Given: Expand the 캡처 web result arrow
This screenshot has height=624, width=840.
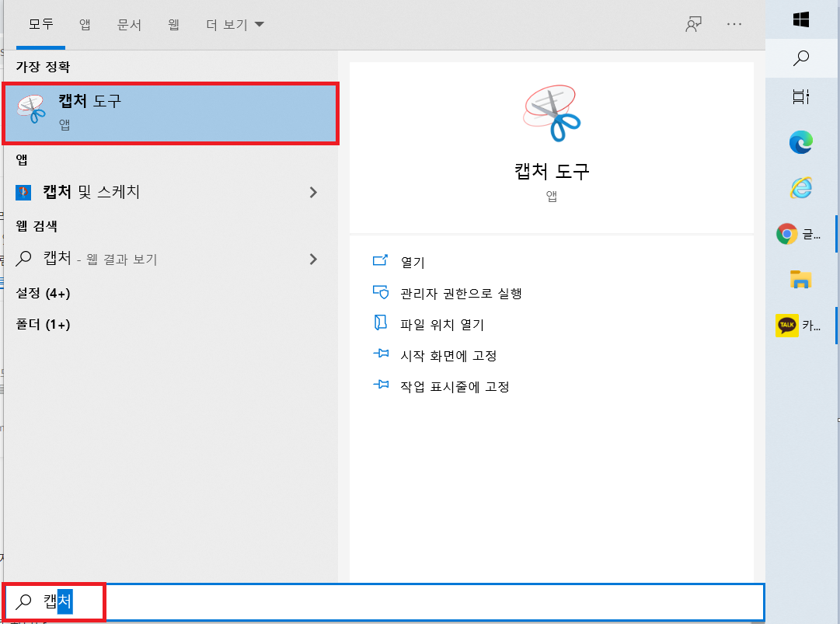Looking at the screenshot, I should coord(313,260).
